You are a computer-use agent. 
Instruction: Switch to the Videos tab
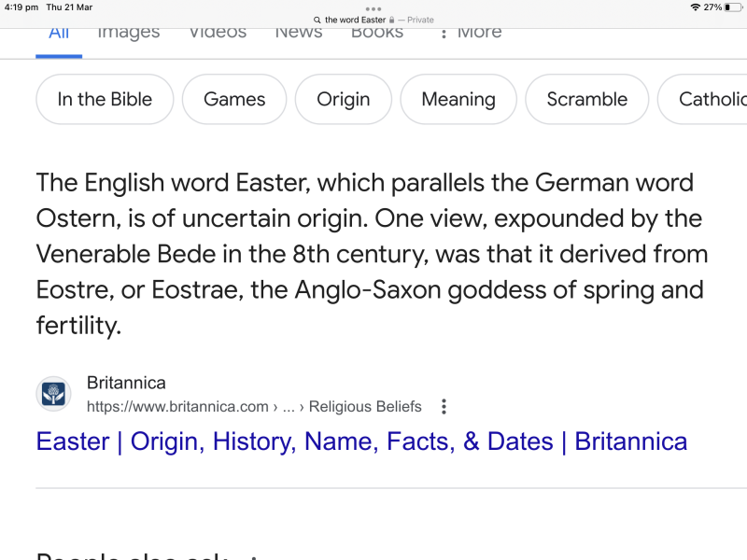(x=218, y=33)
